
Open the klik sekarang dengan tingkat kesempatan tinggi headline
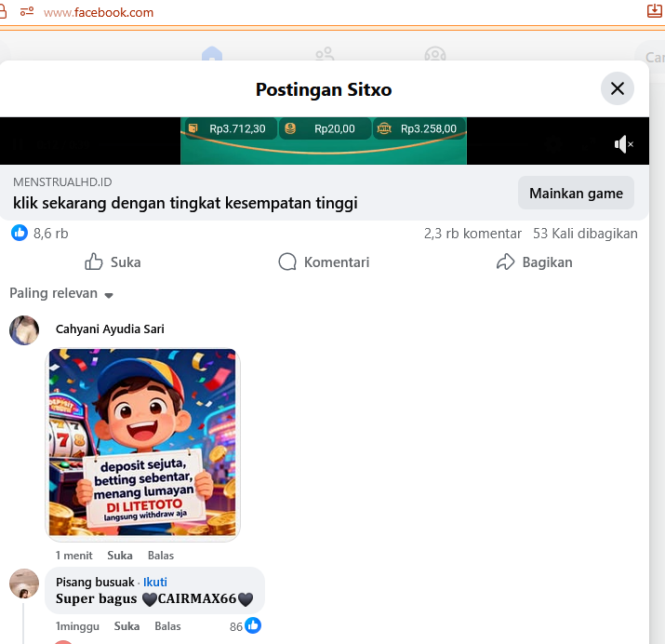[x=185, y=203]
